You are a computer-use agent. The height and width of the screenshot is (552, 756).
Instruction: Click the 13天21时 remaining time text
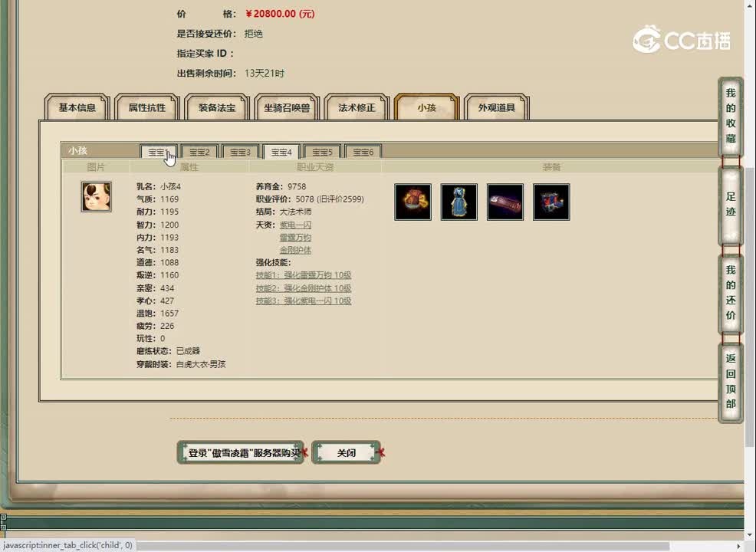[265, 74]
